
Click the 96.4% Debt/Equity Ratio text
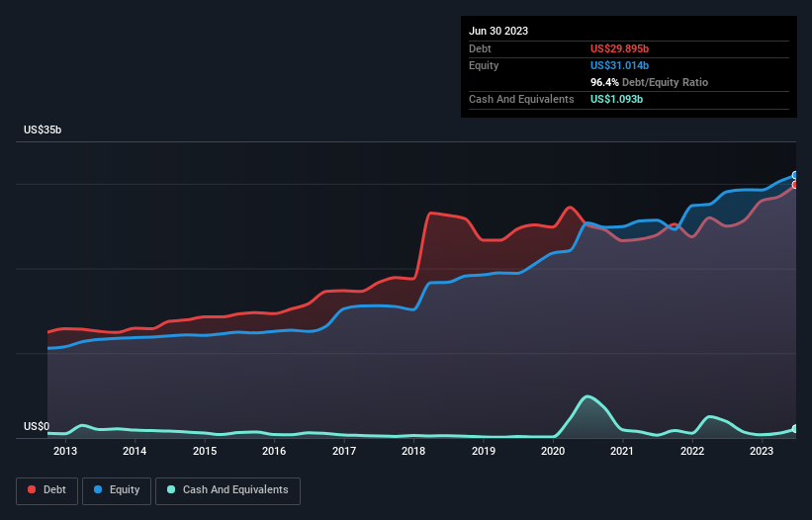coord(649,82)
